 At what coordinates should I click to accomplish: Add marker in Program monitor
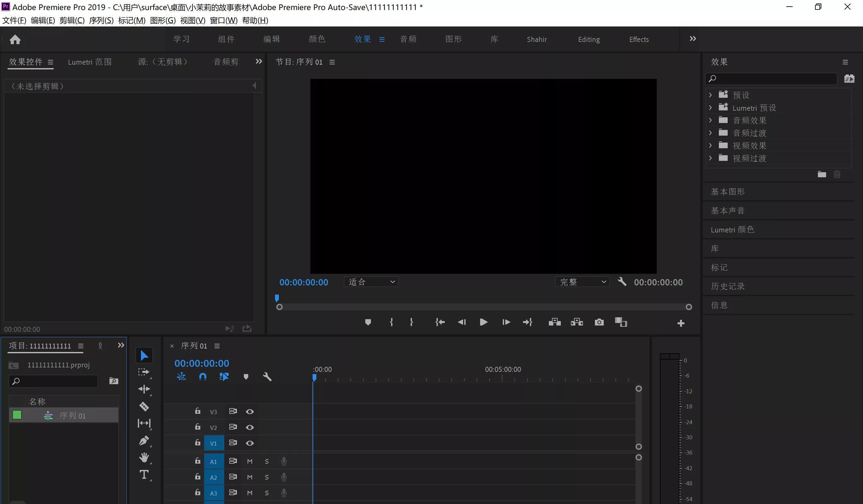pos(368,322)
